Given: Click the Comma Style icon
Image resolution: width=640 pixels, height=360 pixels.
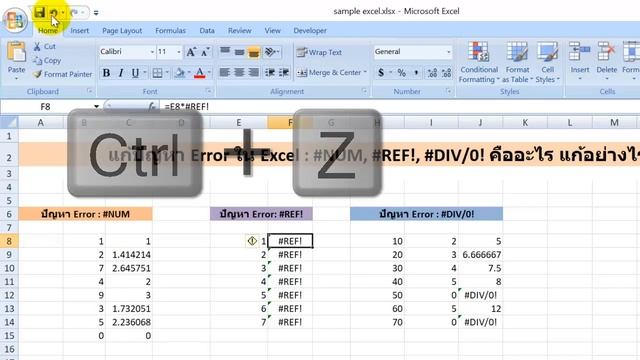Looking at the screenshot, I should [x=416, y=73].
